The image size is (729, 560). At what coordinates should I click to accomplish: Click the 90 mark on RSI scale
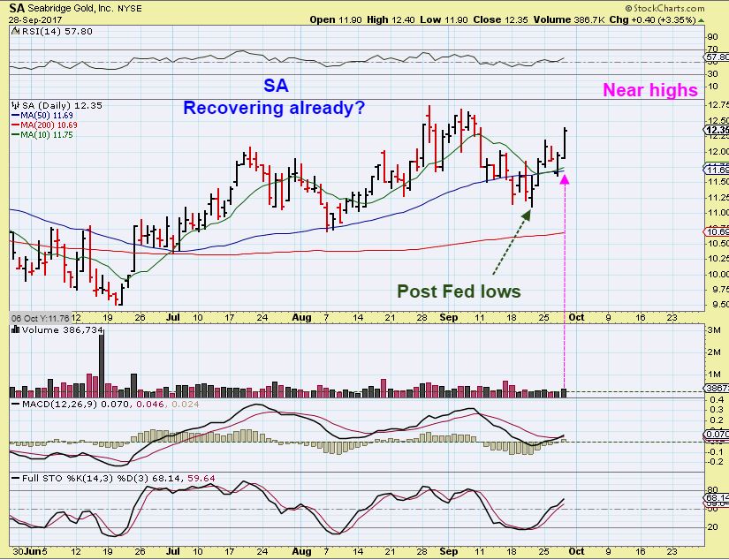click(712, 37)
